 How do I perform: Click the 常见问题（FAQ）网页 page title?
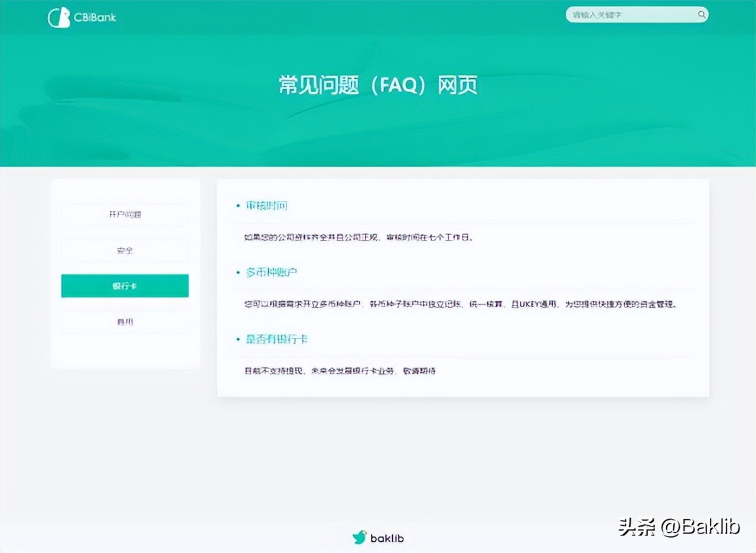point(378,85)
